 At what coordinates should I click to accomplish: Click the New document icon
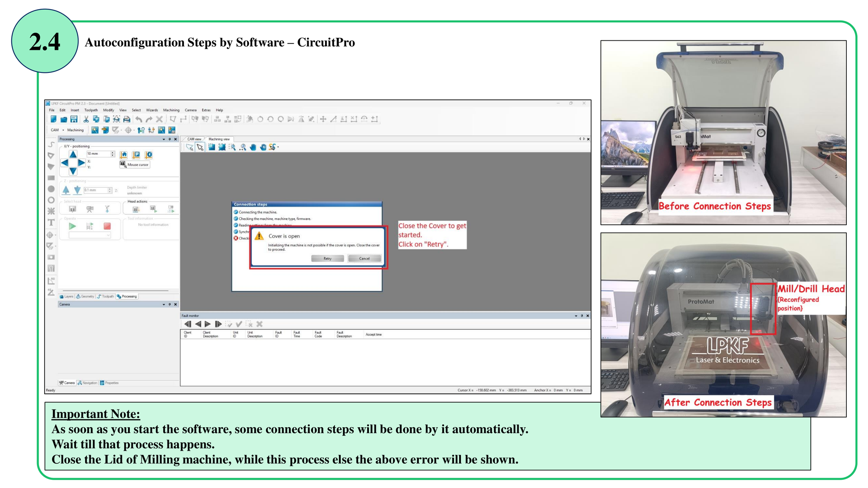53,119
